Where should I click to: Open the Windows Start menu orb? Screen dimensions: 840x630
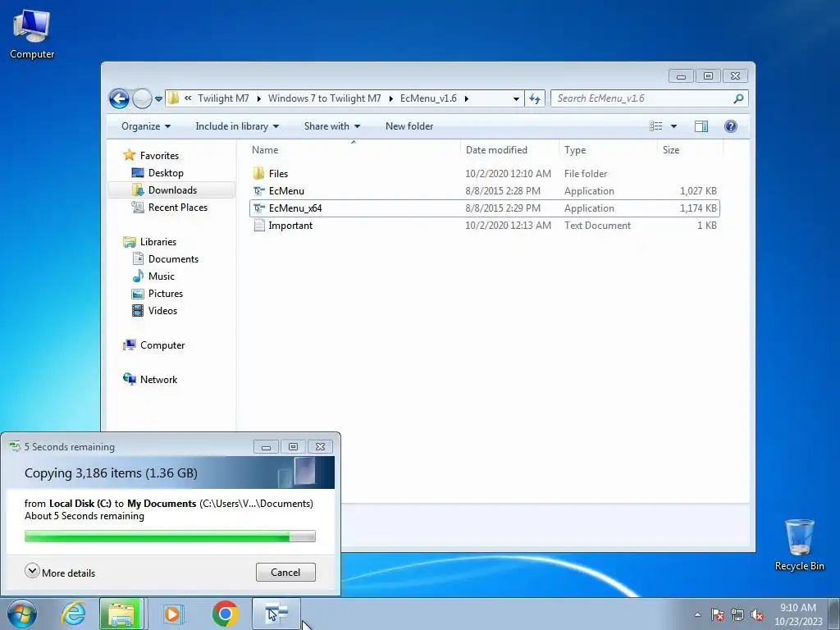coord(21,614)
